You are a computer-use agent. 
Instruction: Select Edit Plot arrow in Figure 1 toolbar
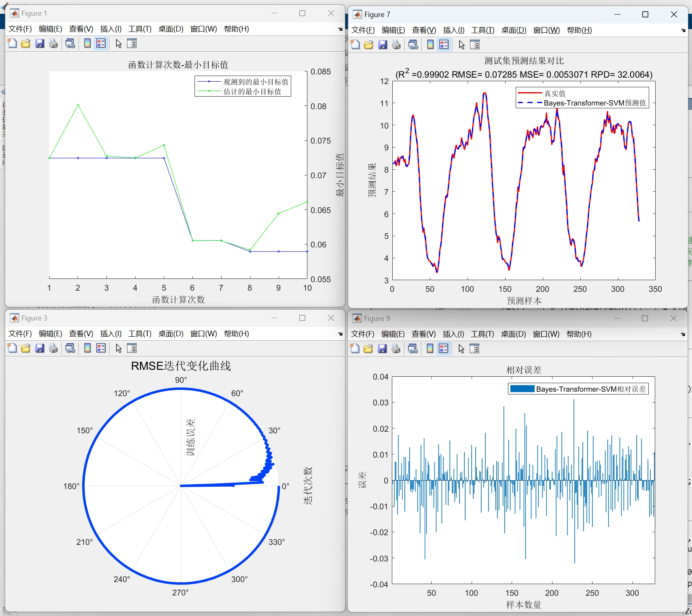click(119, 44)
